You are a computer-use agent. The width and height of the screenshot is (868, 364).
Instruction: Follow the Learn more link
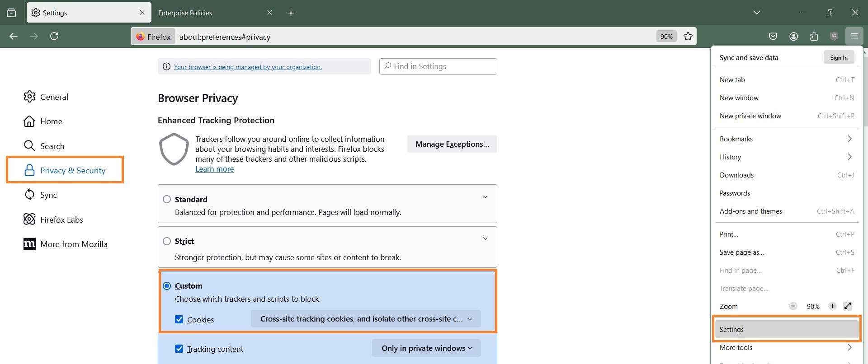pyautogui.click(x=214, y=169)
